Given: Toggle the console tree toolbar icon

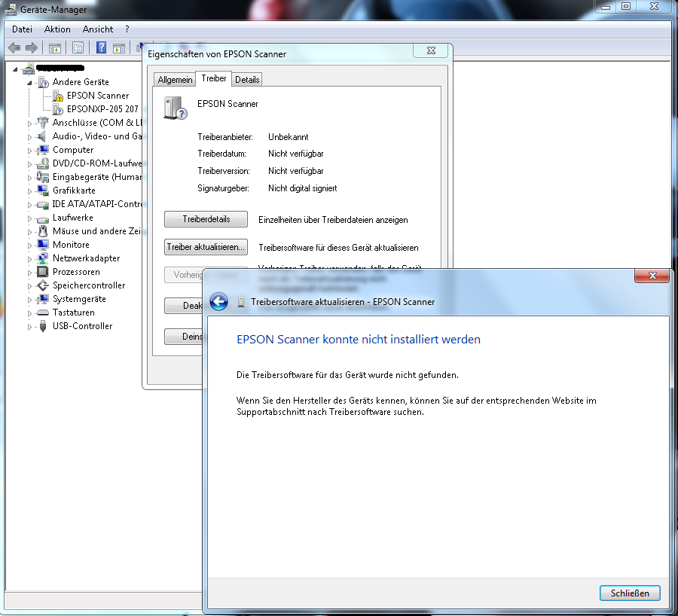Looking at the screenshot, I should click(54, 48).
